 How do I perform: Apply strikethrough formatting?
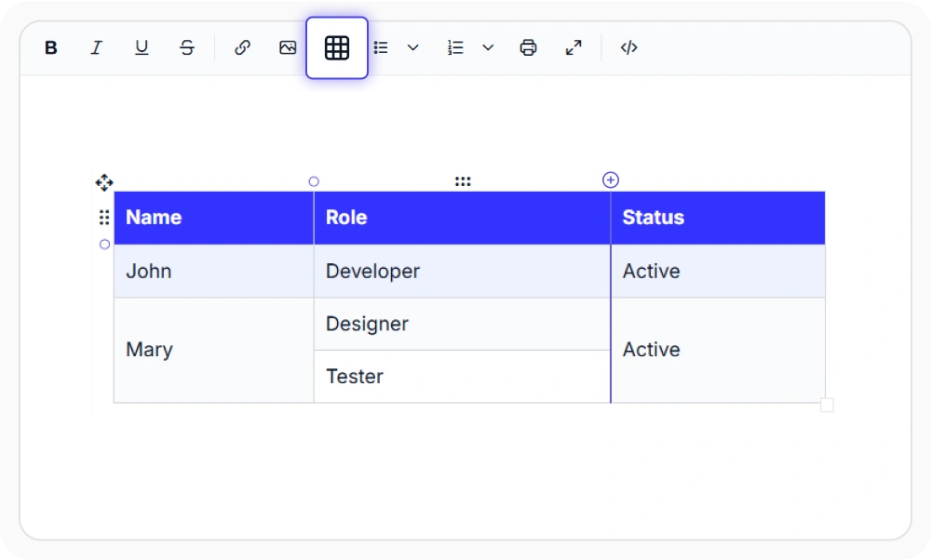coord(187,47)
